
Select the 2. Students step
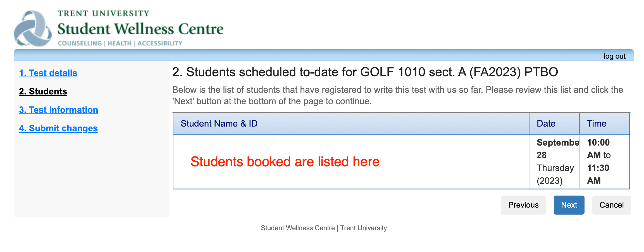43,91
